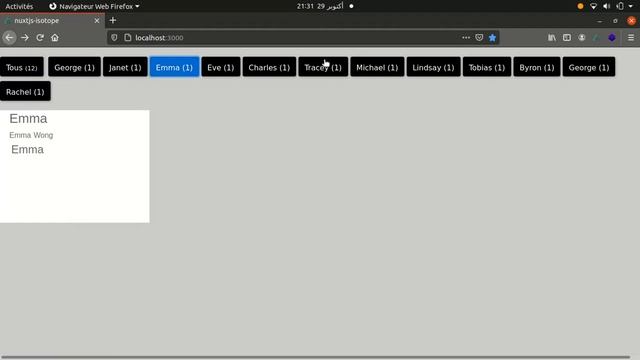Show site information page icon

(128, 38)
